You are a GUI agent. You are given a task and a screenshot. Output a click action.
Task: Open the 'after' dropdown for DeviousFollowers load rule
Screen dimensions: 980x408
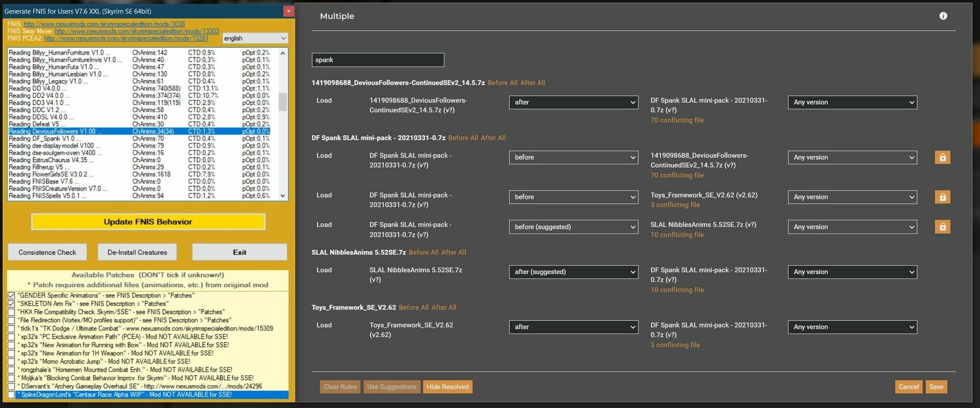[x=573, y=102]
